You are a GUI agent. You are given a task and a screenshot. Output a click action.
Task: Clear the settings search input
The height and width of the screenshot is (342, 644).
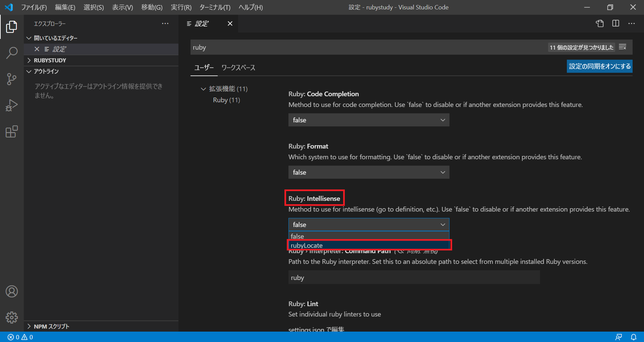coord(623,47)
